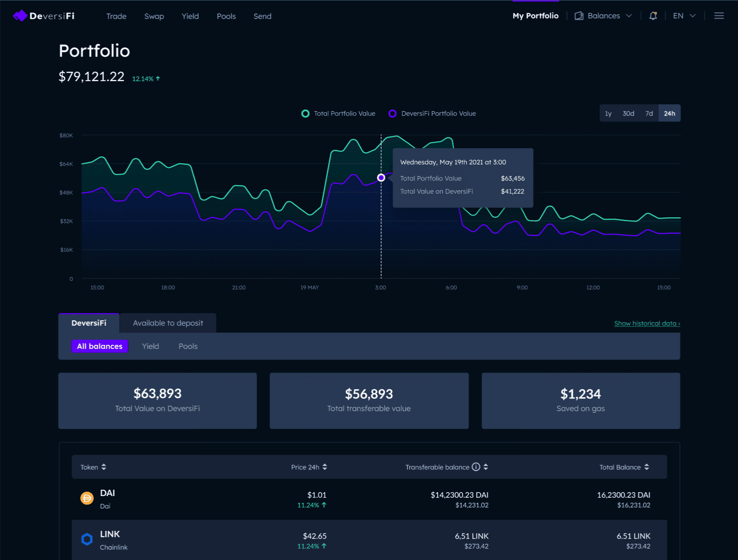Image resolution: width=738 pixels, height=560 pixels.
Task: Click the Saved on gas card
Action: (581, 401)
